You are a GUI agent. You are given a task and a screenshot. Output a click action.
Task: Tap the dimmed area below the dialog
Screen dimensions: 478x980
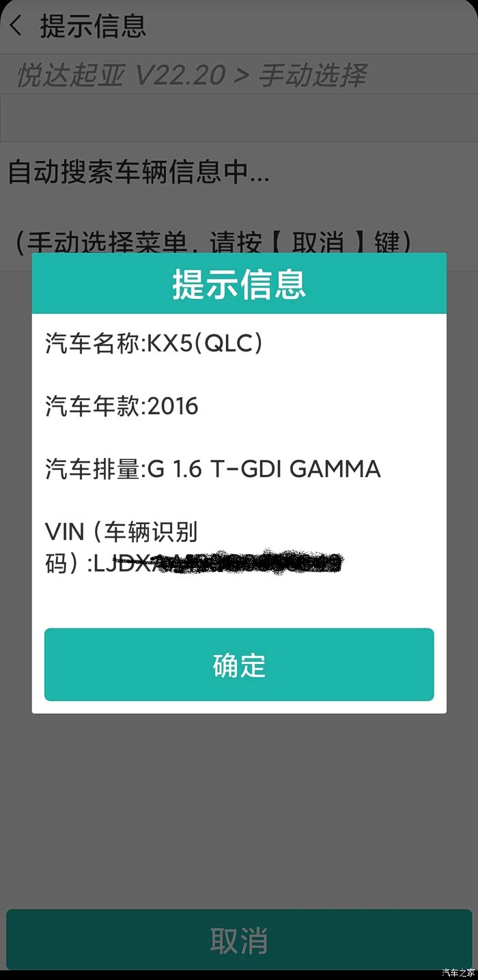click(239, 809)
